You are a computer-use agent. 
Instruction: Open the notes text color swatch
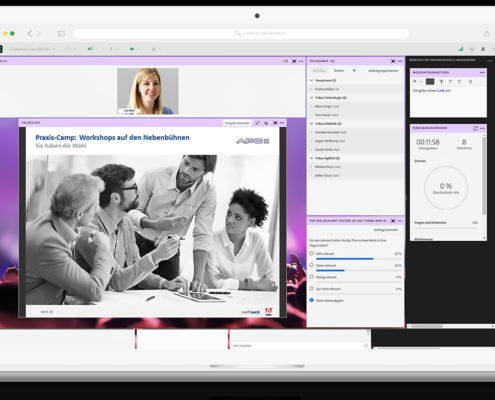(430, 81)
